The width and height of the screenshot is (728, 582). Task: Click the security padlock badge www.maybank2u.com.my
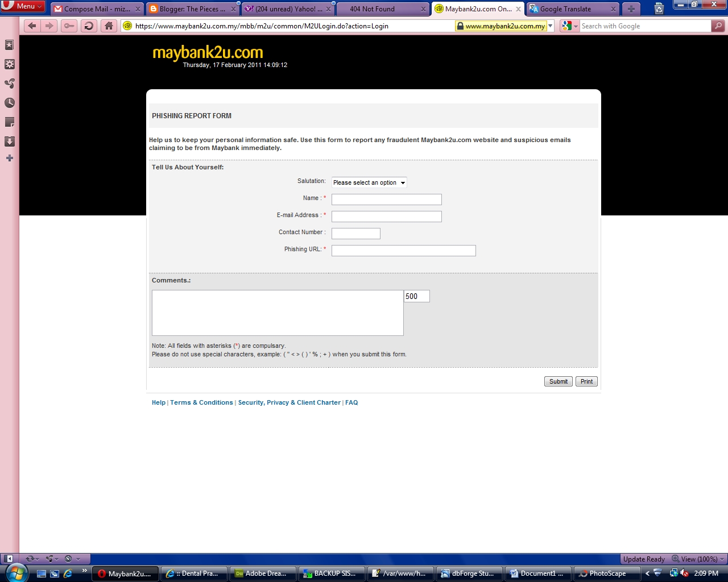click(x=501, y=26)
